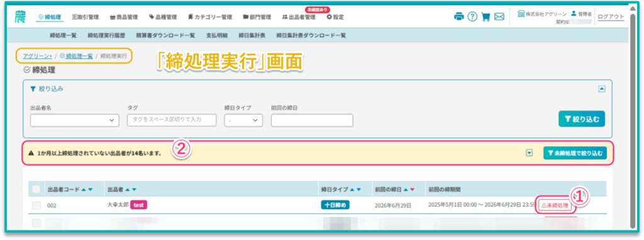
Task: Open 締処理 main menu
Action: coord(49,17)
